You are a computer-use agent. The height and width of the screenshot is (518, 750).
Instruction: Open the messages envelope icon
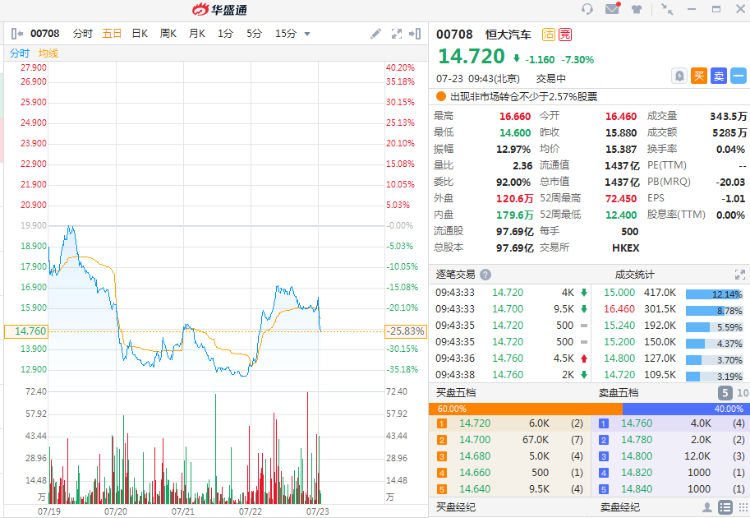[x=612, y=8]
